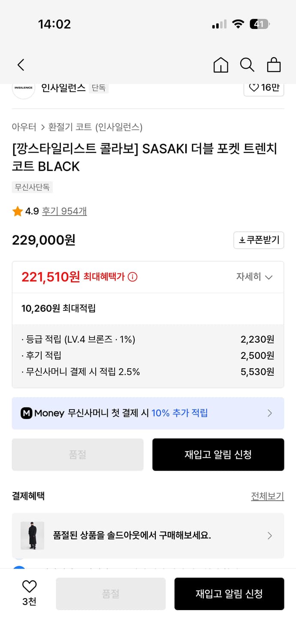Open the shopping bag cart icon

(x=274, y=65)
